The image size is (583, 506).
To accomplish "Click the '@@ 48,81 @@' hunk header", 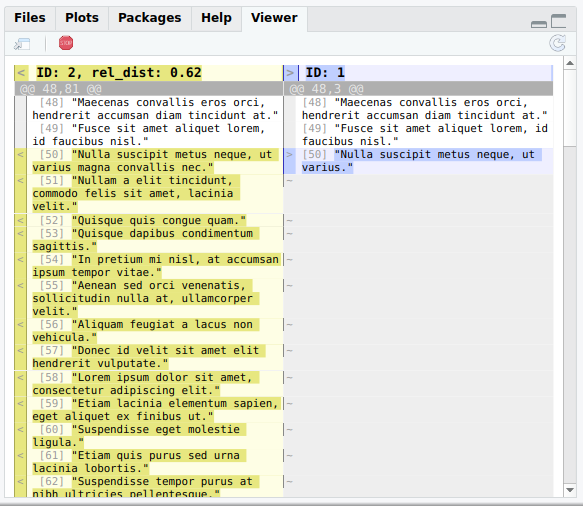I will [60, 89].
